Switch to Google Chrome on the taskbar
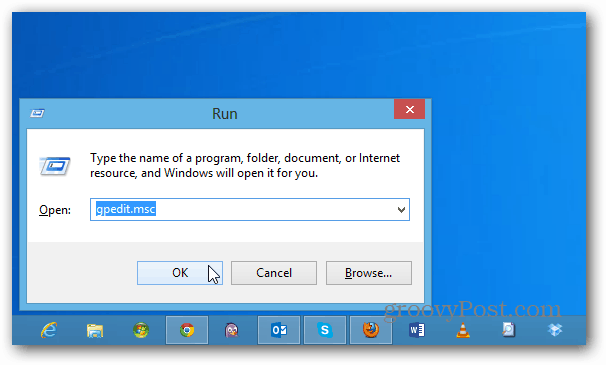Screen dimensions: 606x365 [x=187, y=330]
